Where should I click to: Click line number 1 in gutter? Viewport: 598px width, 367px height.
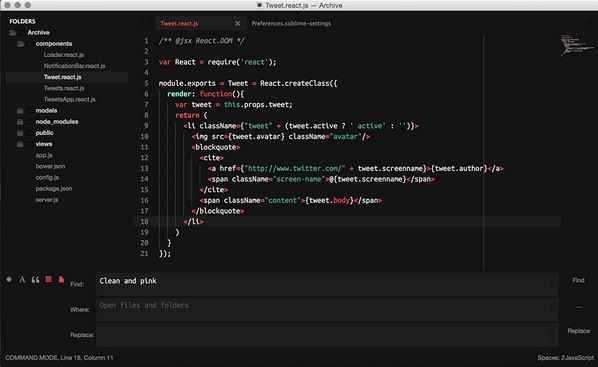[x=146, y=41]
